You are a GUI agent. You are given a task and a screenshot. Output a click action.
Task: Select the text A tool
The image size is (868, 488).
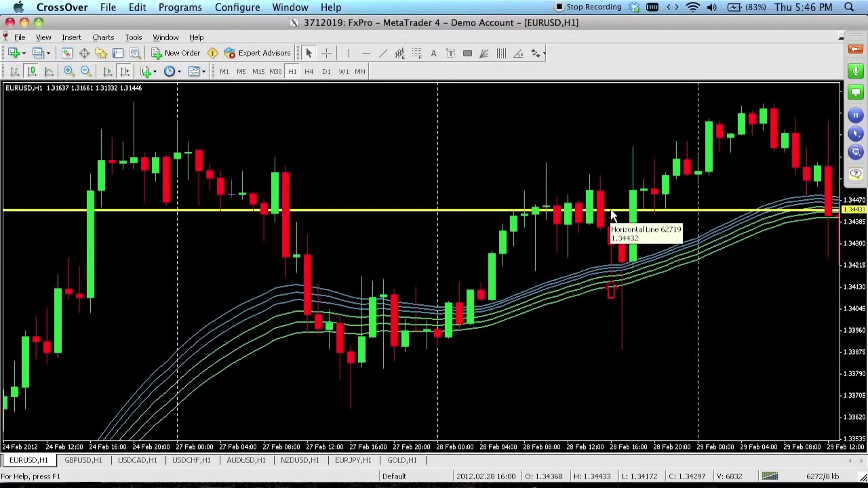coord(433,54)
